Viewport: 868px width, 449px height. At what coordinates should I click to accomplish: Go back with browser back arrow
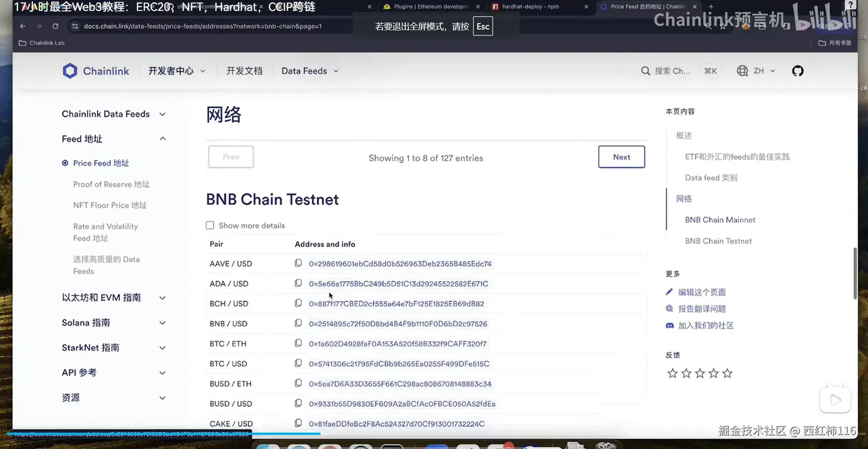(x=23, y=26)
